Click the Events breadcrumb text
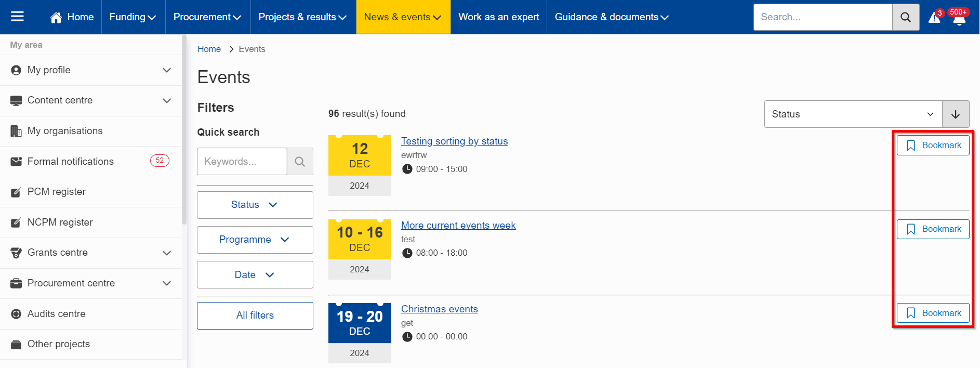The image size is (980, 368). 252,49
